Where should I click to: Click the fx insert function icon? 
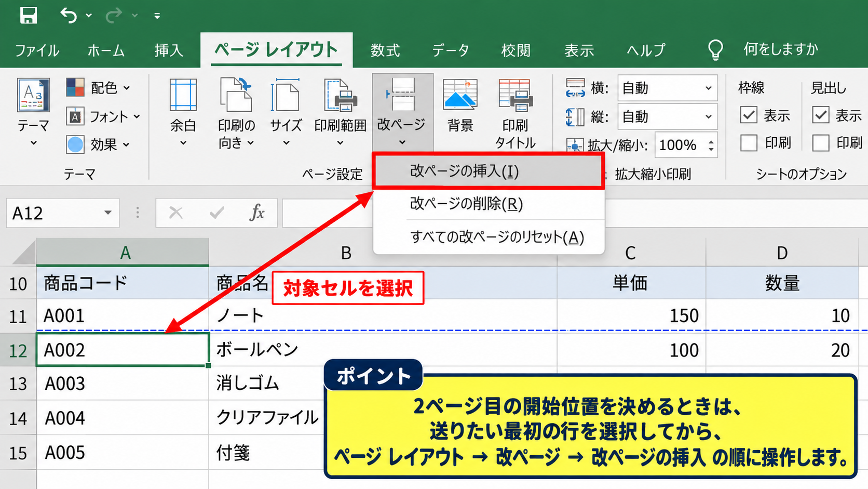click(257, 213)
